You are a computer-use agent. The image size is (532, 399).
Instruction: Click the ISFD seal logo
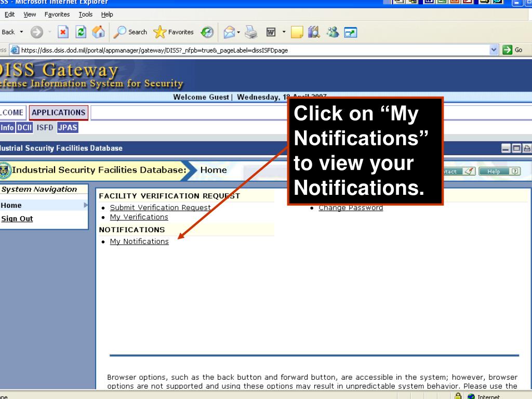click(x=5, y=170)
